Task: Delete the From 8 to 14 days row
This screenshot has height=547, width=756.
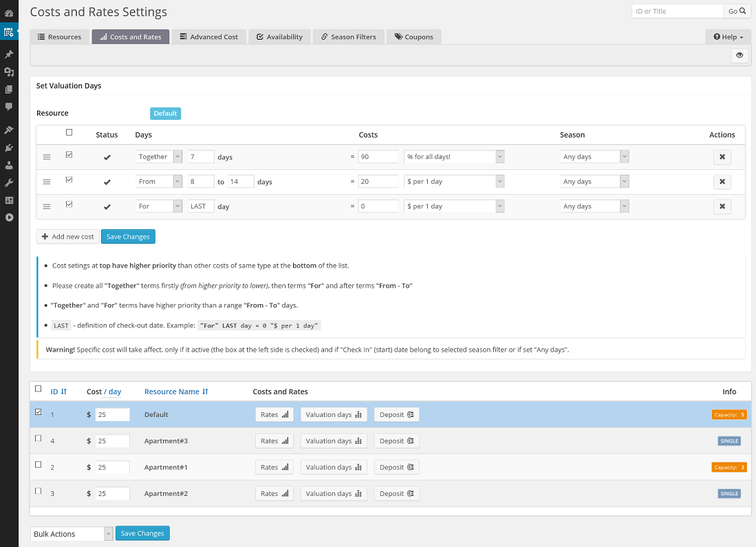Action: coord(722,182)
